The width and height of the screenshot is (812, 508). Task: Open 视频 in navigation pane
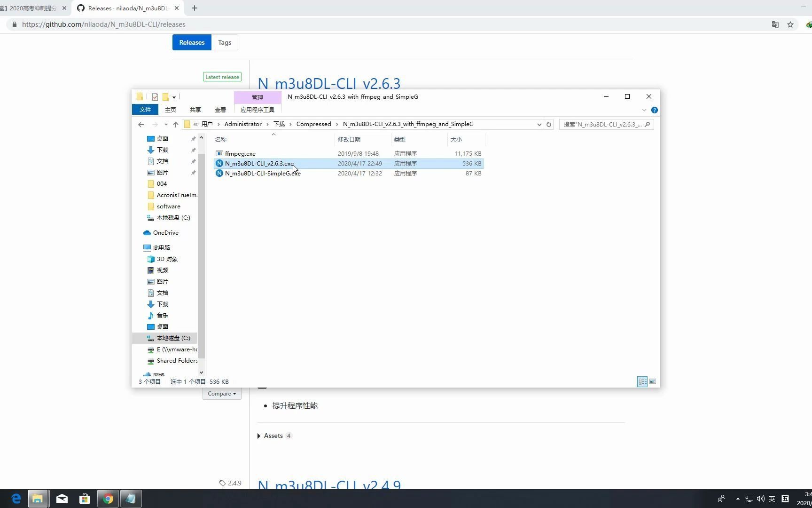click(x=163, y=270)
